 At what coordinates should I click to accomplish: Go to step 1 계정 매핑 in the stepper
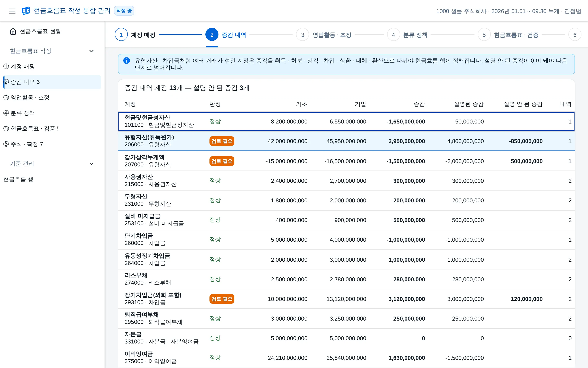coord(135,35)
